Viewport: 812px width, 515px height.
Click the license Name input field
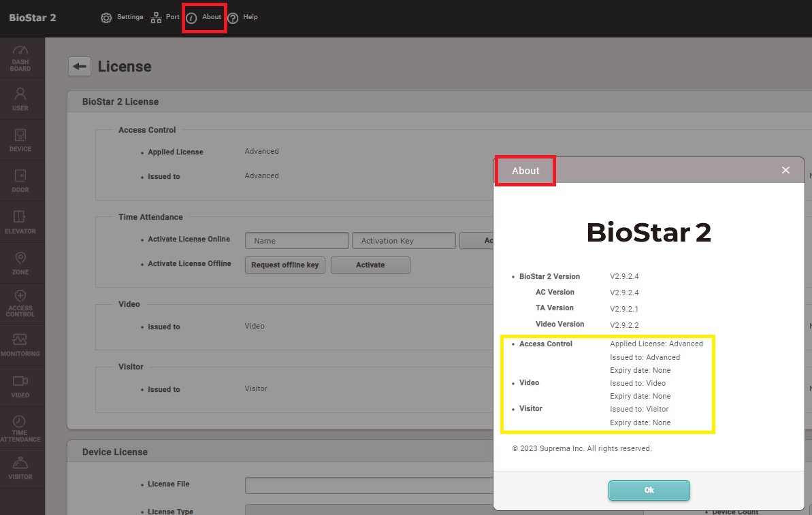pos(297,241)
